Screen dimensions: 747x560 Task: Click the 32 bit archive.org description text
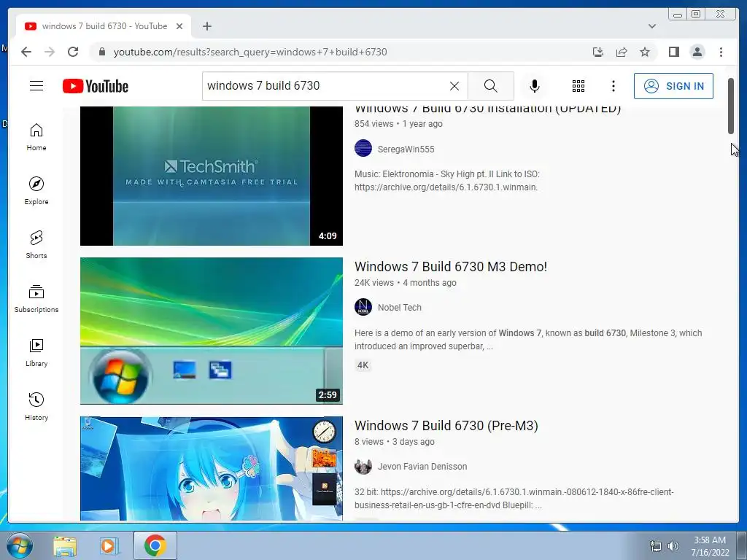[514, 499]
